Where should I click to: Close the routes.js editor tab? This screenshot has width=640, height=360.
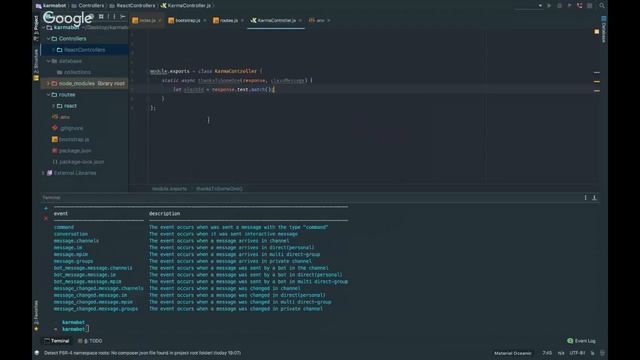click(x=242, y=20)
